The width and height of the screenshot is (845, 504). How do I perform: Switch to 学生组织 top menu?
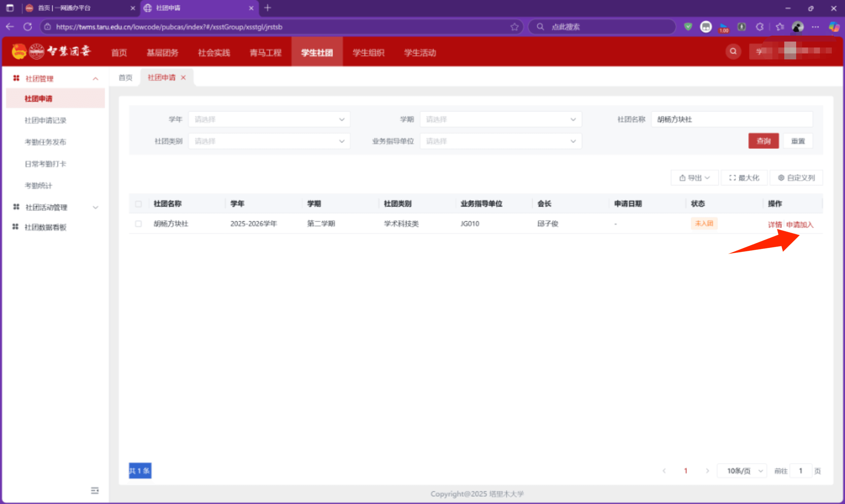368,53
